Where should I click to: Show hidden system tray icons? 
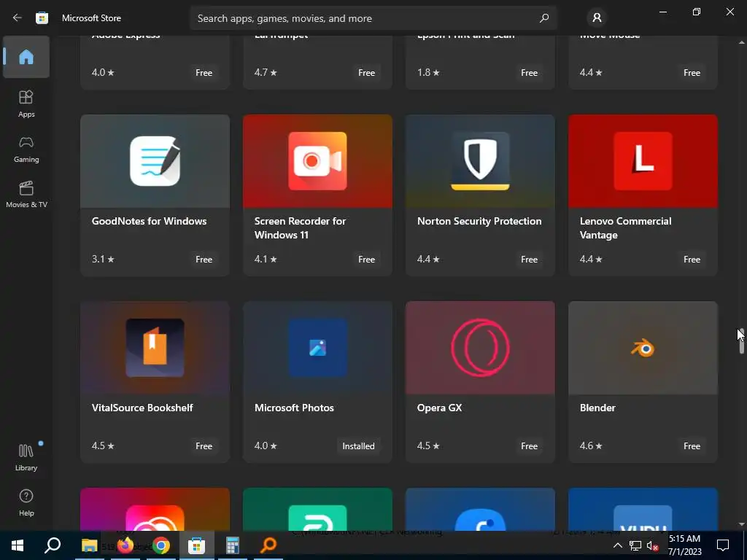point(617,545)
